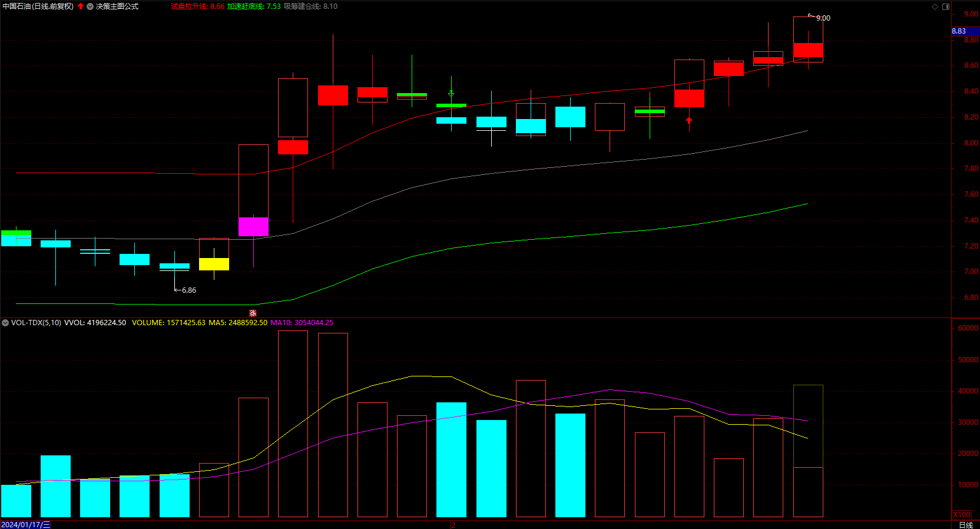This screenshot has width=980, height=529.
Task: Click the 决策主图公式 indicator name
Action: [x=117, y=6]
